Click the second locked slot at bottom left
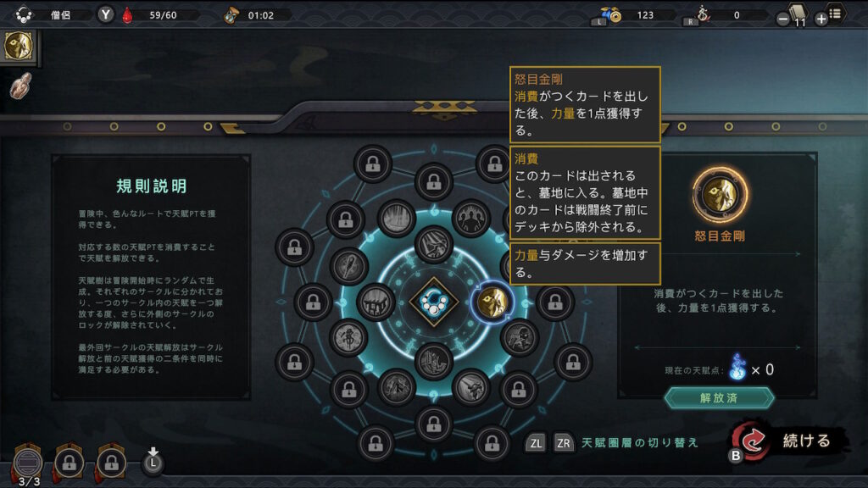868x488 pixels. coord(111,462)
